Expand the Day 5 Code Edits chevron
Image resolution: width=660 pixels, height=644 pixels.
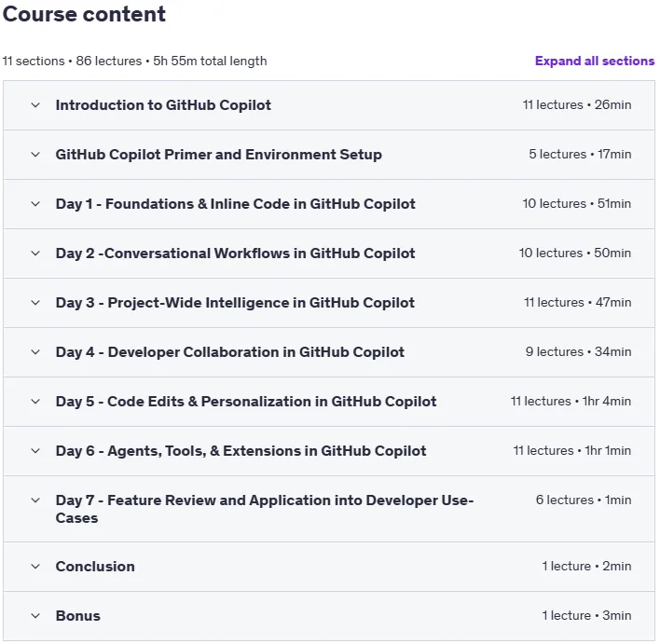point(35,402)
